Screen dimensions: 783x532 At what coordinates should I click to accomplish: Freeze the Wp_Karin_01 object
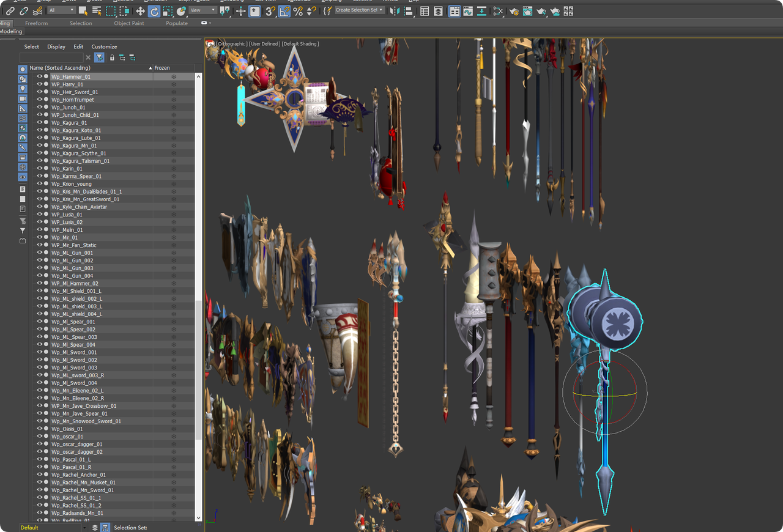click(x=174, y=169)
